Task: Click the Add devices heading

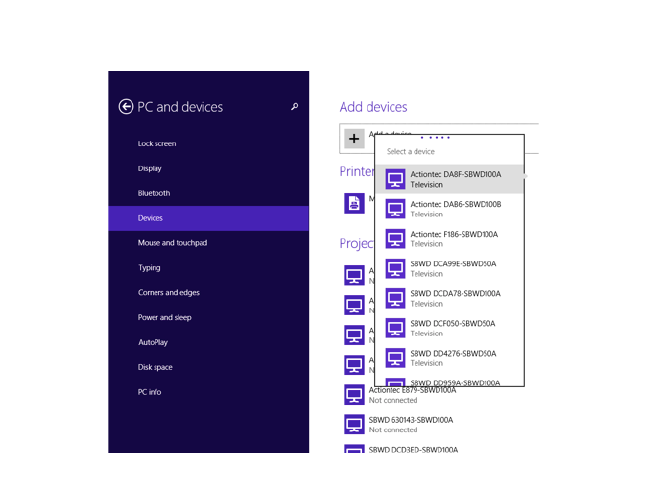Action: [373, 107]
